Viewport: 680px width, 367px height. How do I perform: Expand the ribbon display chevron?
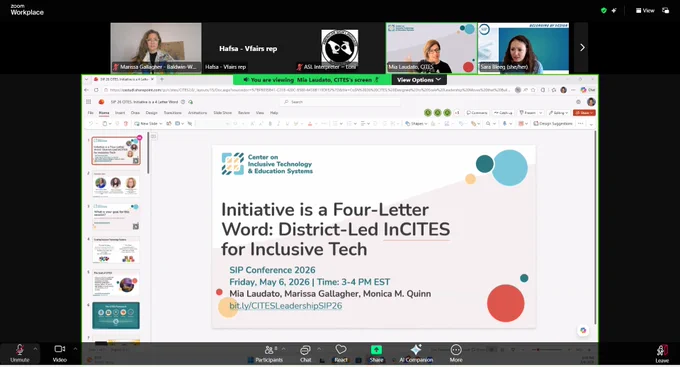[591, 124]
